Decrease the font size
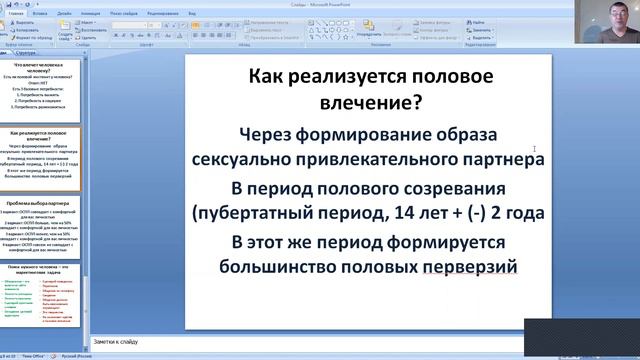The image size is (640, 360). point(173,25)
